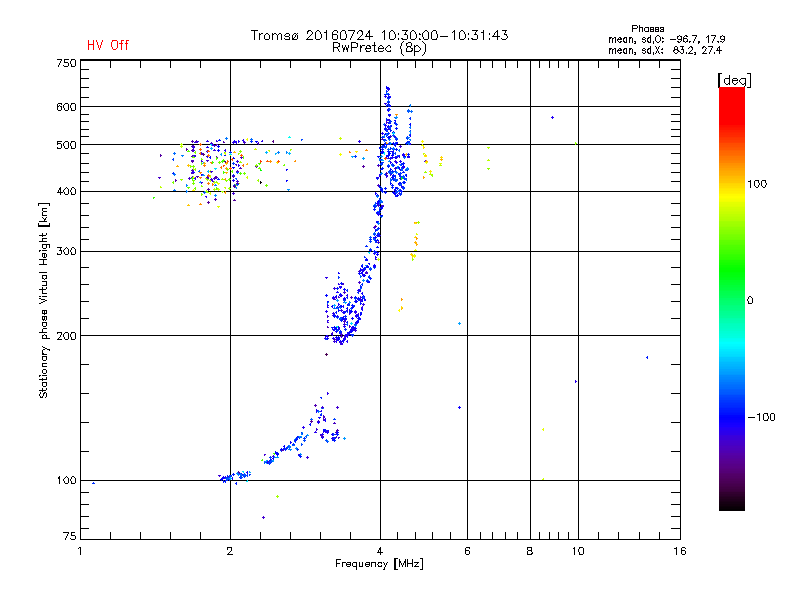
Task: Click the isolated blue data point near 9 MHz, 570 km
Action: pos(553,118)
